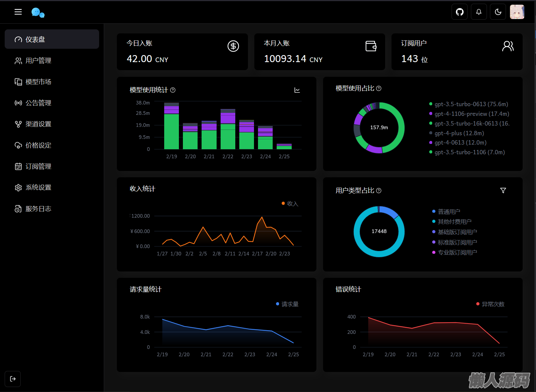The image size is (536, 392).
Task: Click the 143 位 subscriber count
Action: [415, 59]
